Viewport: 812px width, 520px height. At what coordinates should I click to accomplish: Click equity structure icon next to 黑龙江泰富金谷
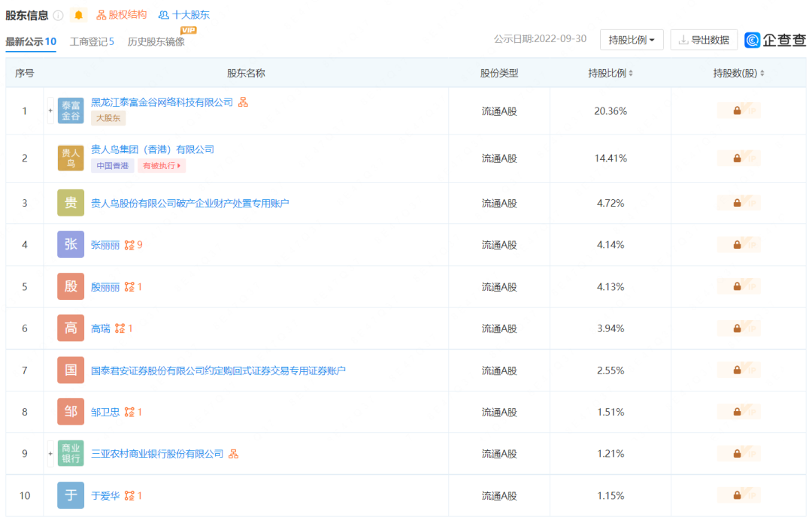click(243, 102)
